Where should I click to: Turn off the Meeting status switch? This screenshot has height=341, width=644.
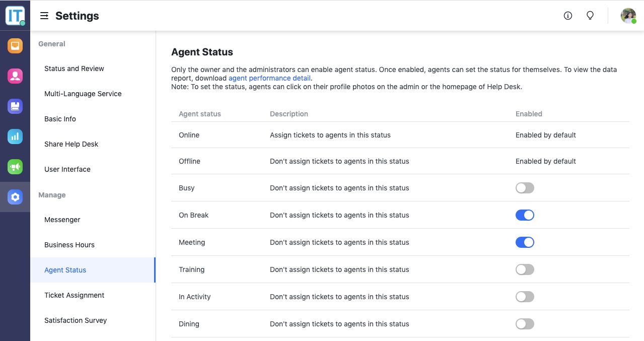coord(525,242)
